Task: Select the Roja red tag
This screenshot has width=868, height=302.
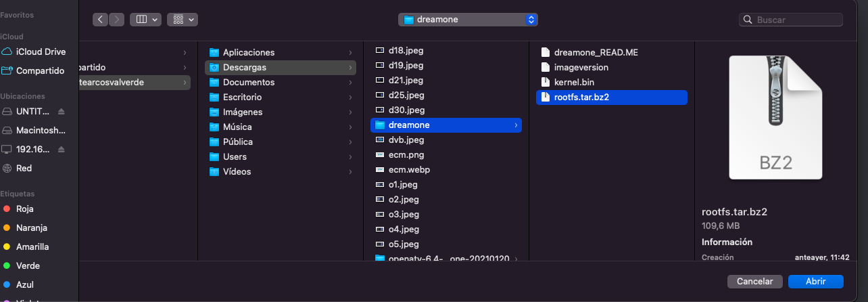Action: (x=25, y=209)
